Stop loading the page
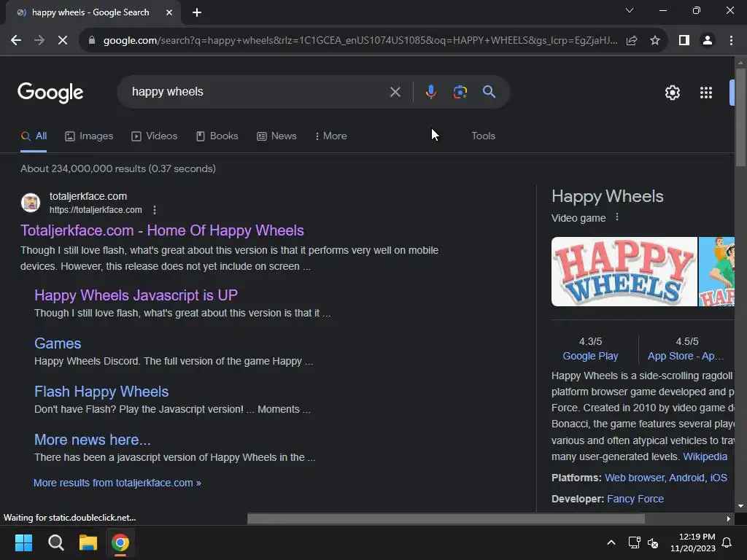 point(63,41)
